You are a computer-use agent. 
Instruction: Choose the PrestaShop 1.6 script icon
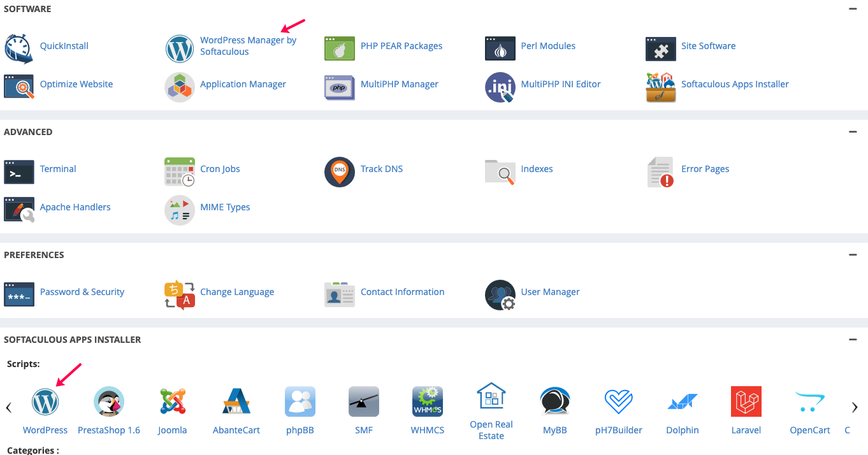pos(109,402)
